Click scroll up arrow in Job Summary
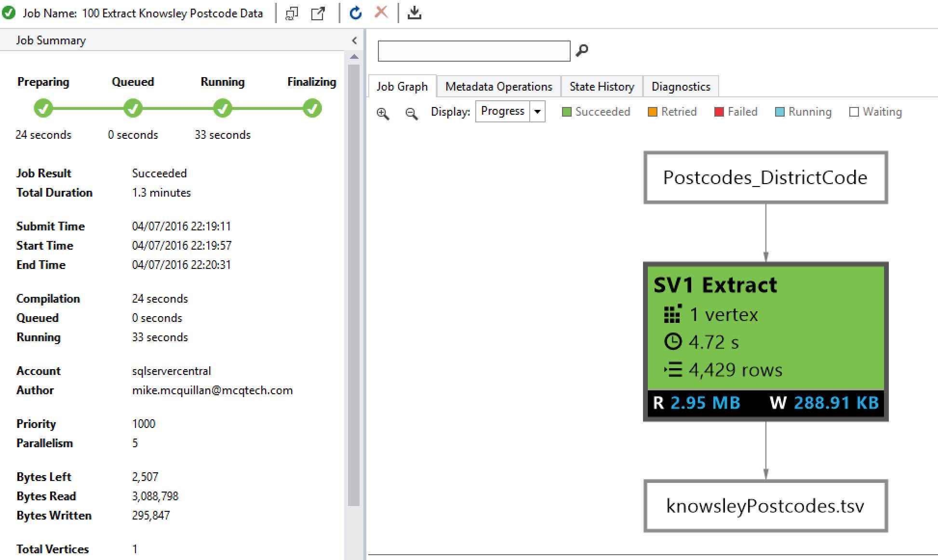This screenshot has height=560, width=938. (354, 57)
